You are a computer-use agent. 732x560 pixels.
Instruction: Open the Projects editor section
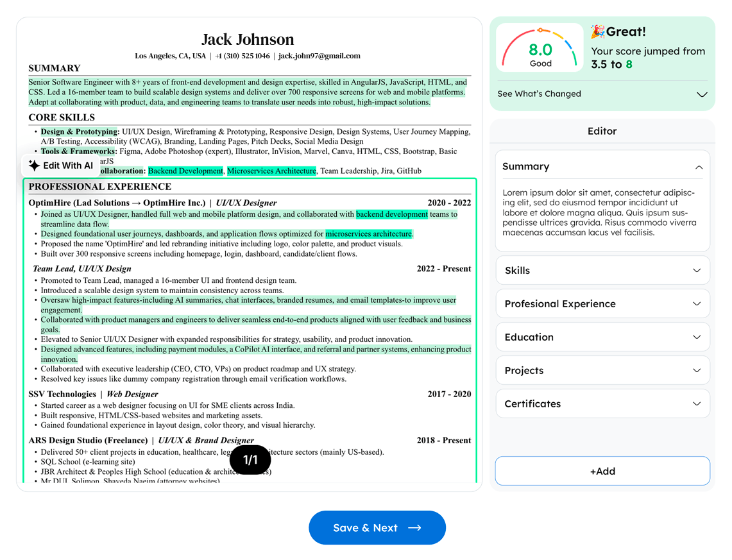click(x=602, y=371)
